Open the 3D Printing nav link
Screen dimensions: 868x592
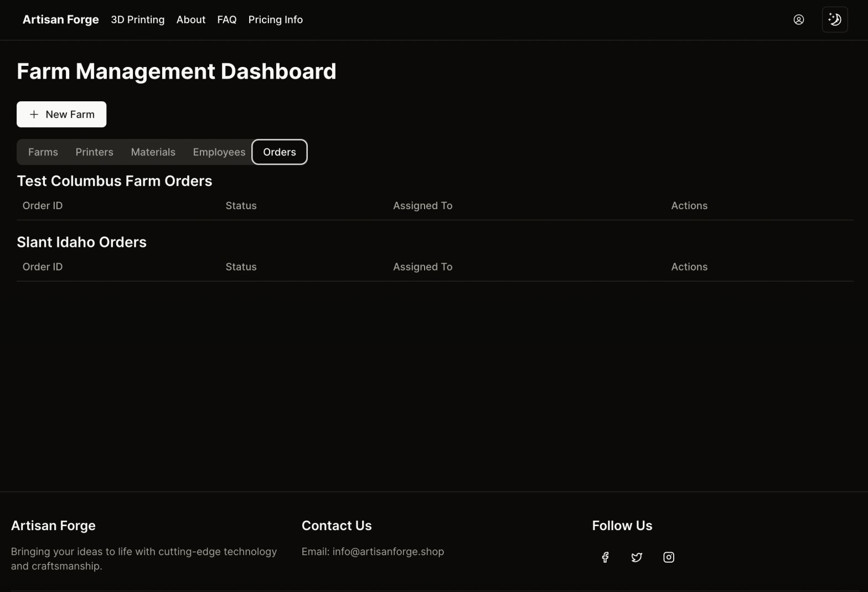(x=138, y=20)
